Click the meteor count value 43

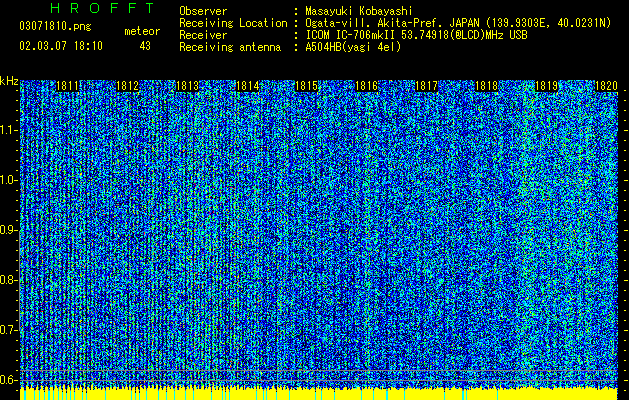tap(145, 46)
